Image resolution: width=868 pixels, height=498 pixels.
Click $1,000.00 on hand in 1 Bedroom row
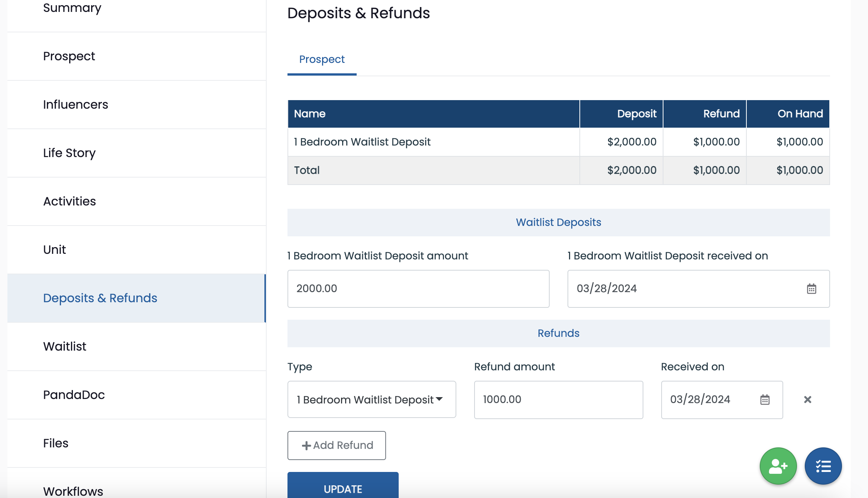tap(800, 142)
